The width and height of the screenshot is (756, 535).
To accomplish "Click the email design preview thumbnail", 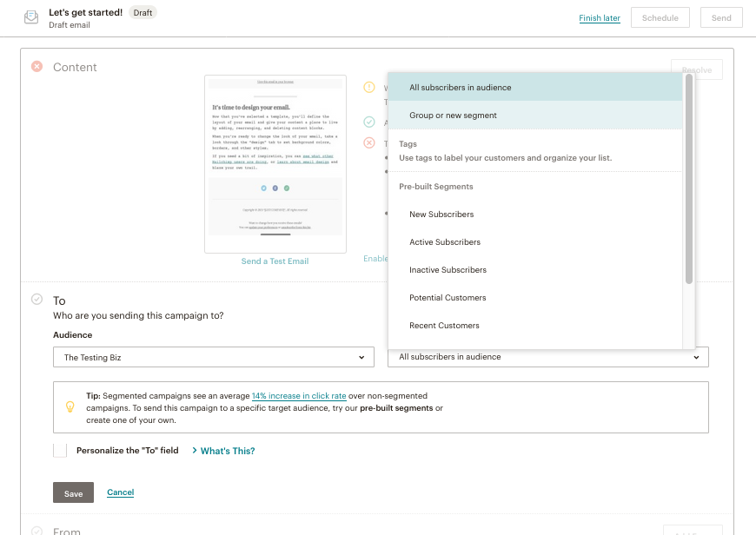I will (x=275, y=164).
